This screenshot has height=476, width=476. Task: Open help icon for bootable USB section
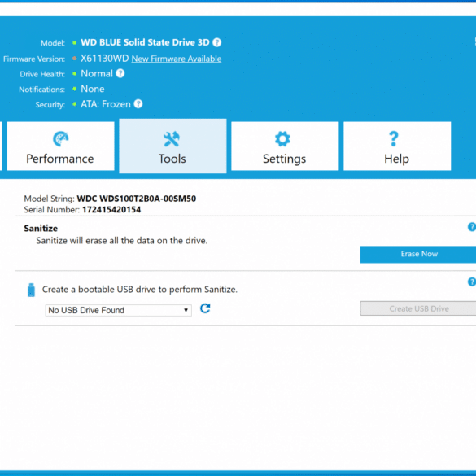[472, 282]
